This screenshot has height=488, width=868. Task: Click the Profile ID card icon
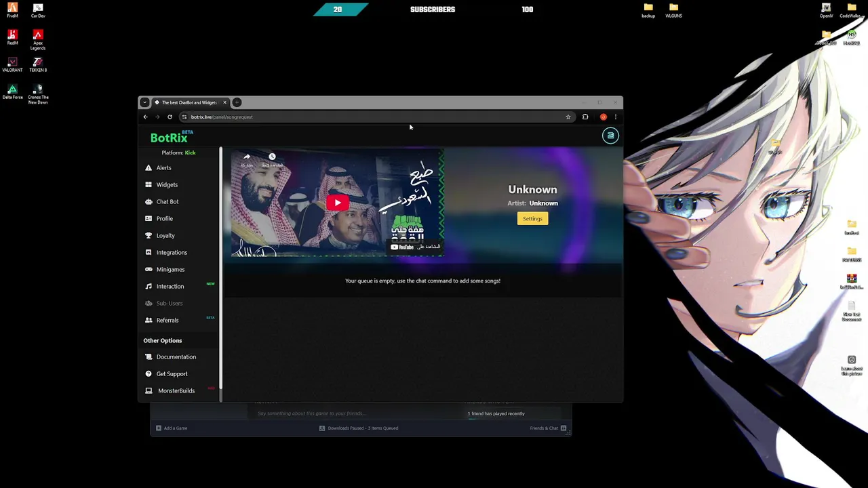tap(149, 218)
